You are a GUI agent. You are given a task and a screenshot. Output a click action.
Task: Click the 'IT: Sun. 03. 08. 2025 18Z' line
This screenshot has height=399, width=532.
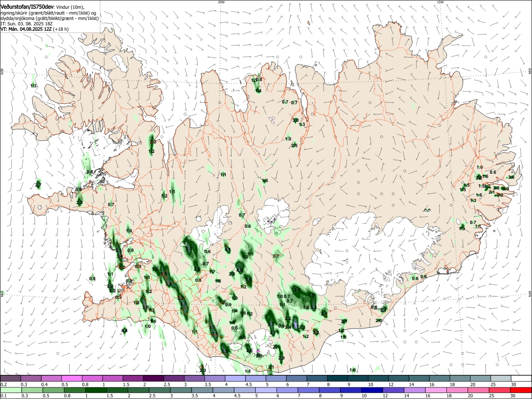click(x=26, y=24)
